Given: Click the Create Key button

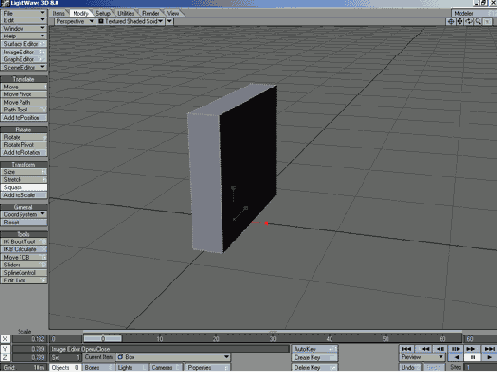Looking at the screenshot, I should pos(315,357).
